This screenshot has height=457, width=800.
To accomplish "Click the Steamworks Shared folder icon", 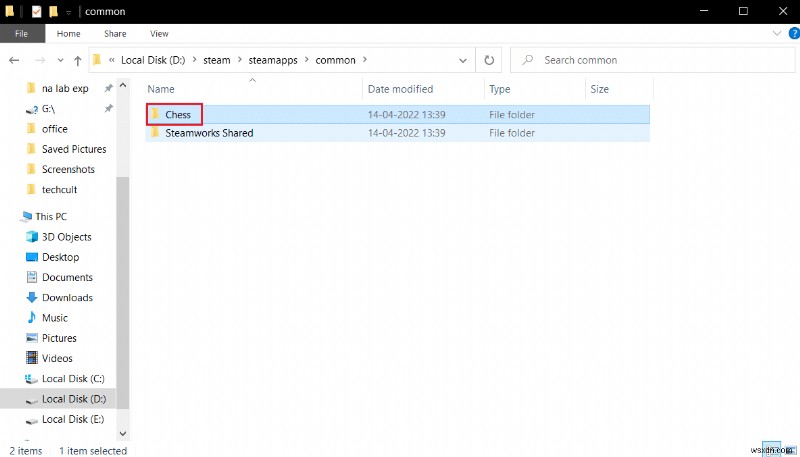I will [155, 133].
